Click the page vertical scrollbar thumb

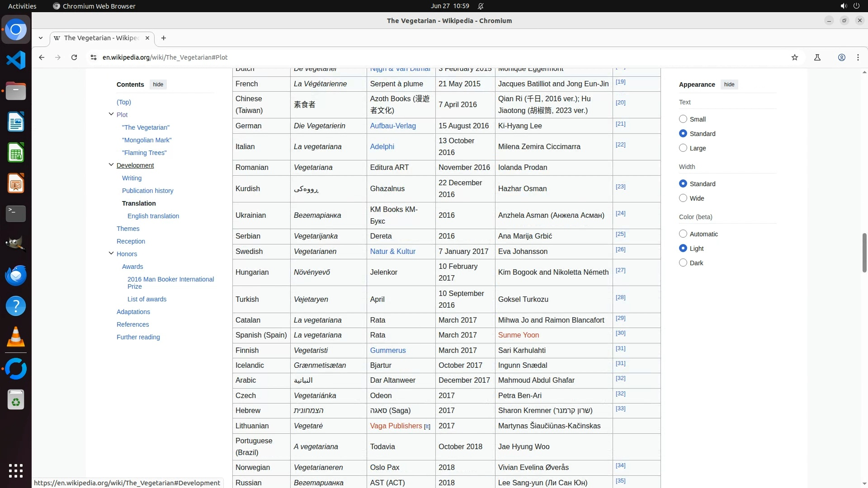(864, 253)
